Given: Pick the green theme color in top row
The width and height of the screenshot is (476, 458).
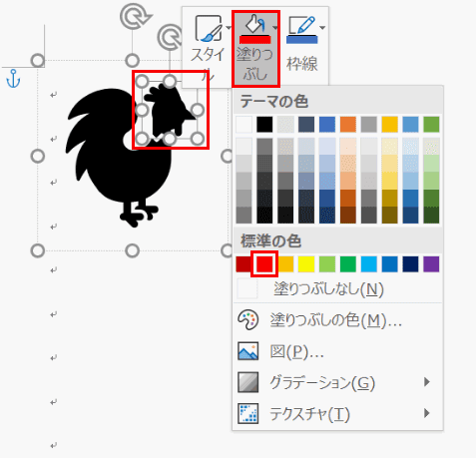Looking at the screenshot, I should pos(431,125).
